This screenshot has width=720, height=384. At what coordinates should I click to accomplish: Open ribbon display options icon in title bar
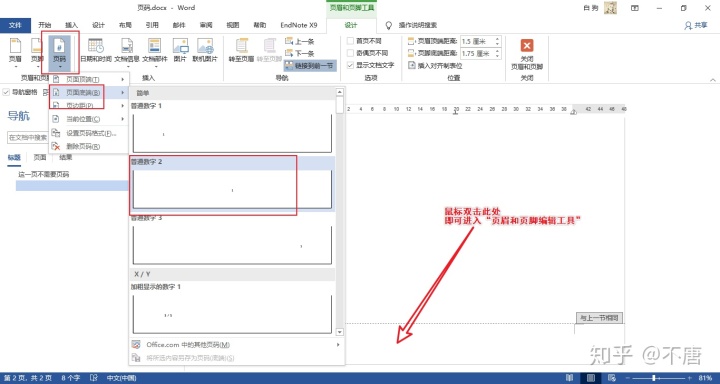coord(635,8)
